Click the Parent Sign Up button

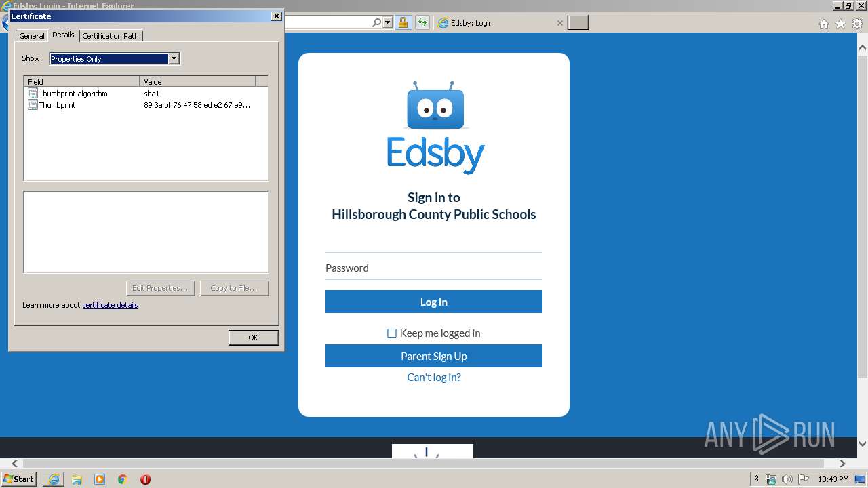pos(434,356)
